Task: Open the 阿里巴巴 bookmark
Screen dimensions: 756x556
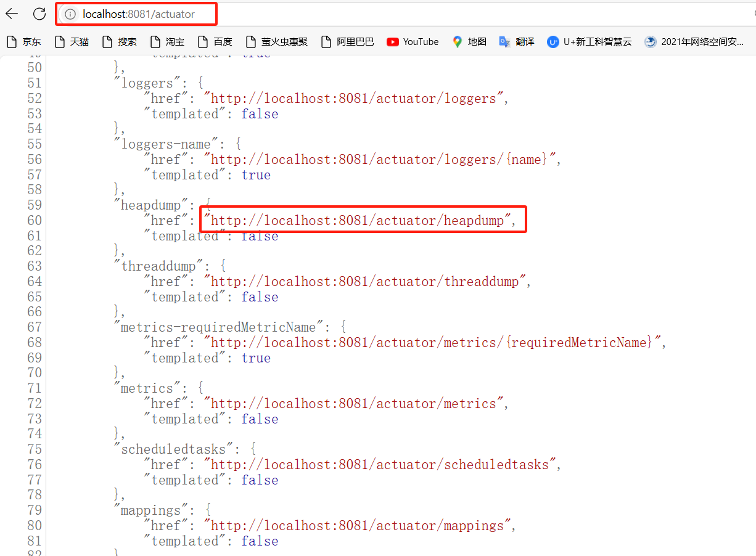Action: click(x=348, y=42)
